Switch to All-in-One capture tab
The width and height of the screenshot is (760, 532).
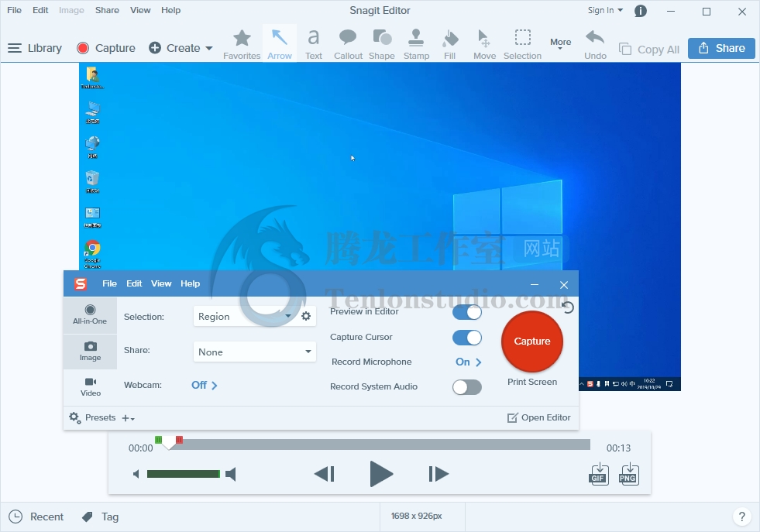click(90, 315)
